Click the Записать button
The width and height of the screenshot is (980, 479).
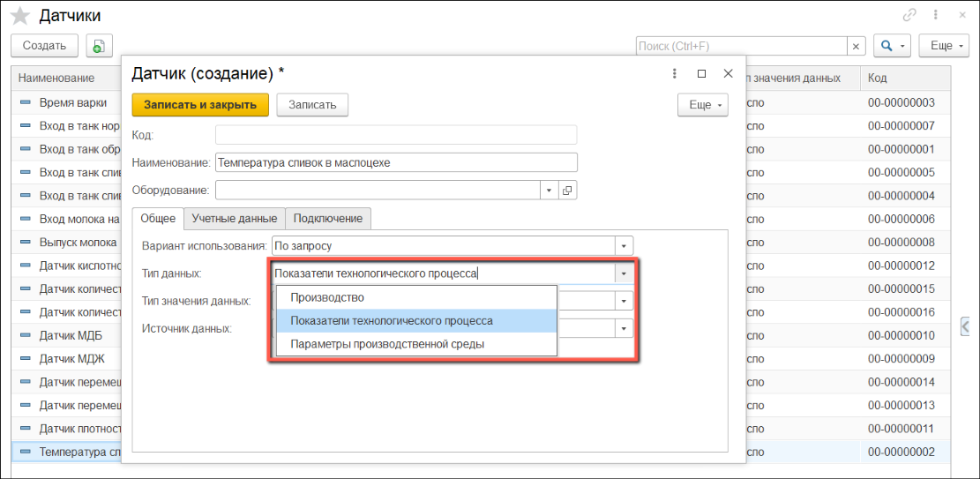(x=312, y=105)
